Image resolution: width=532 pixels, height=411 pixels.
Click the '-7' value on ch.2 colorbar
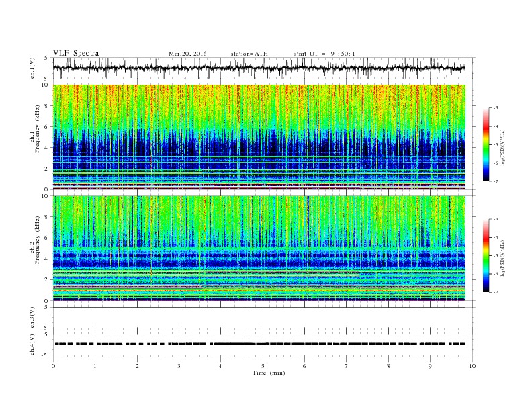click(495, 292)
